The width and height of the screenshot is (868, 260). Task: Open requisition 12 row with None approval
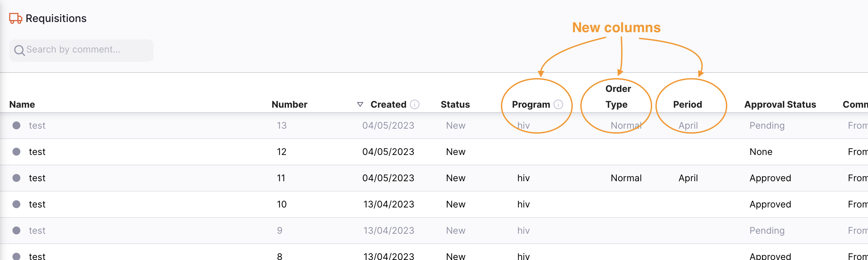click(760, 152)
